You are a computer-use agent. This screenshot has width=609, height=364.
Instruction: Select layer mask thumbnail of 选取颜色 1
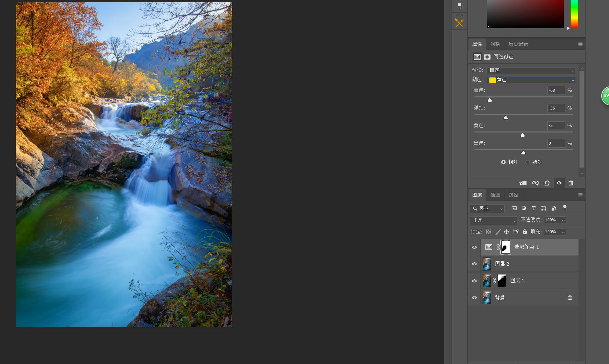[x=506, y=247]
